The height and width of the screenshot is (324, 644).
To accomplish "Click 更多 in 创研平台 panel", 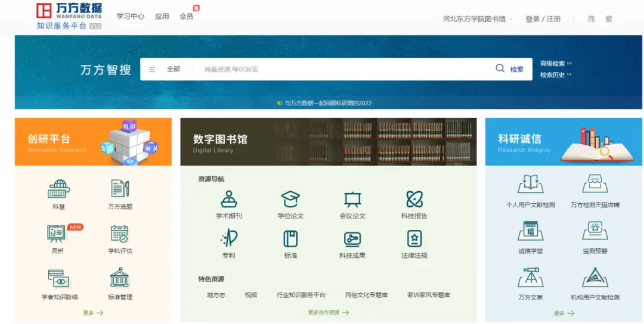I will pos(93,313).
